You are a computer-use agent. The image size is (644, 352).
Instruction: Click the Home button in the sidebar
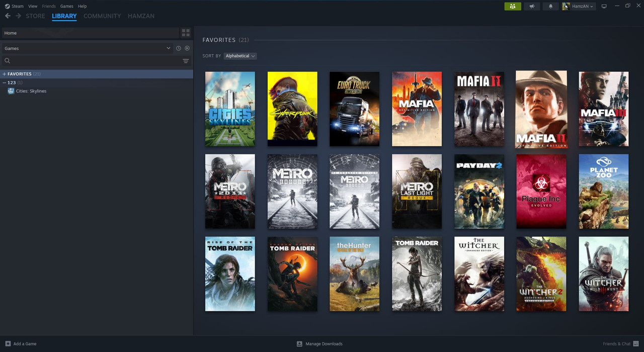click(91, 33)
